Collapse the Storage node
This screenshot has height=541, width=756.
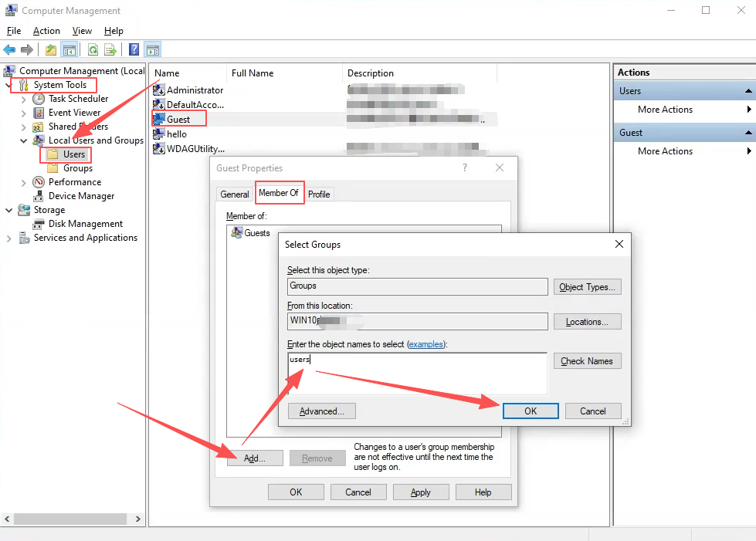click(8, 210)
